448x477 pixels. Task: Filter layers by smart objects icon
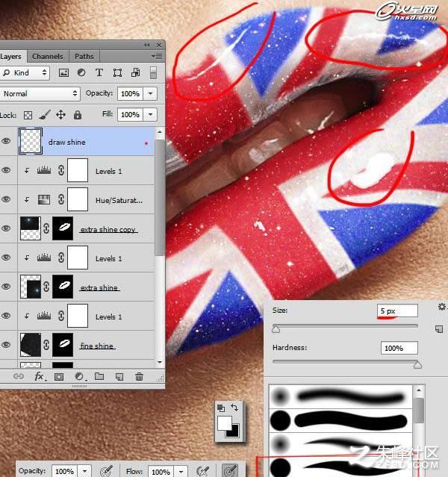[135, 72]
